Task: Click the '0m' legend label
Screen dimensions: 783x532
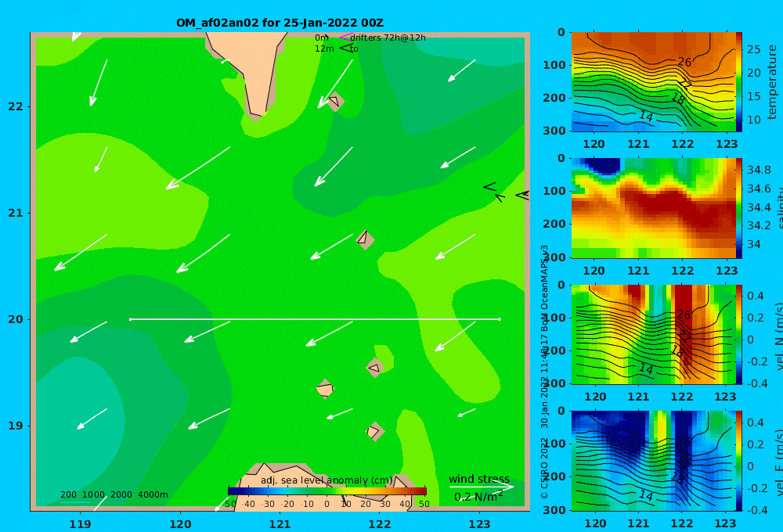Action: pos(322,38)
